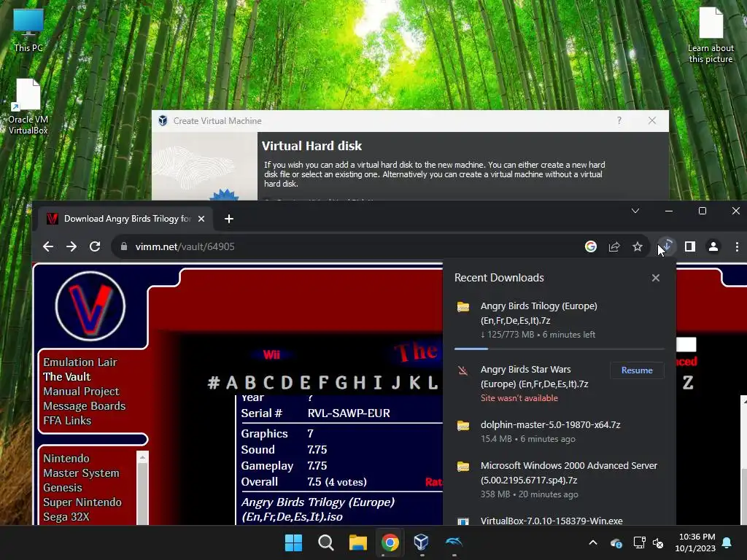Close the Angry Birds Trilogy tab
747x560 pixels.
pos(201,219)
